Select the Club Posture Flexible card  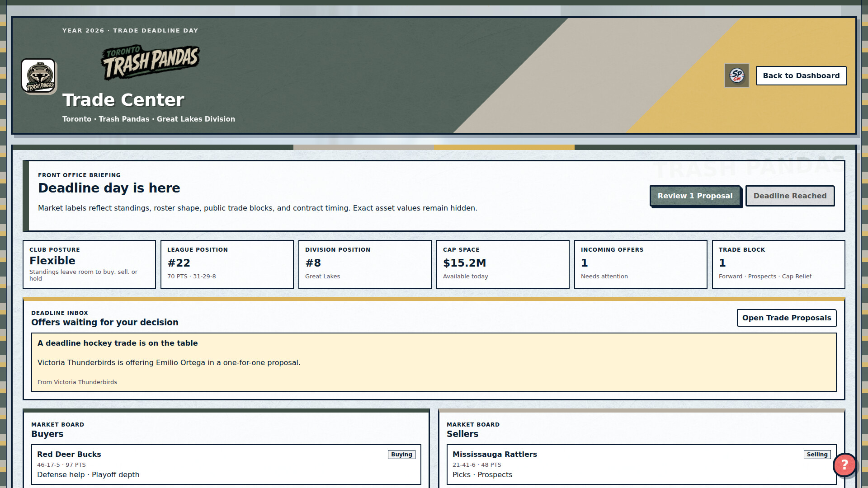tap(89, 264)
